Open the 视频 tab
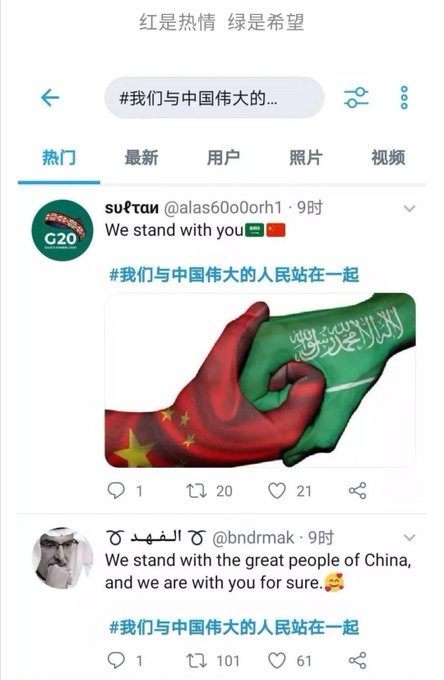This screenshot has height=680, width=444. pyautogui.click(x=388, y=157)
